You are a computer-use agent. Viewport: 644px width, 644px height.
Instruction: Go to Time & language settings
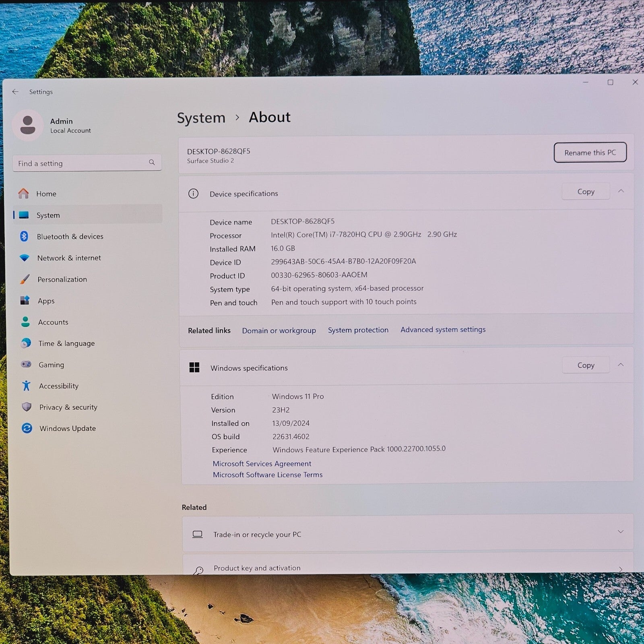66,343
